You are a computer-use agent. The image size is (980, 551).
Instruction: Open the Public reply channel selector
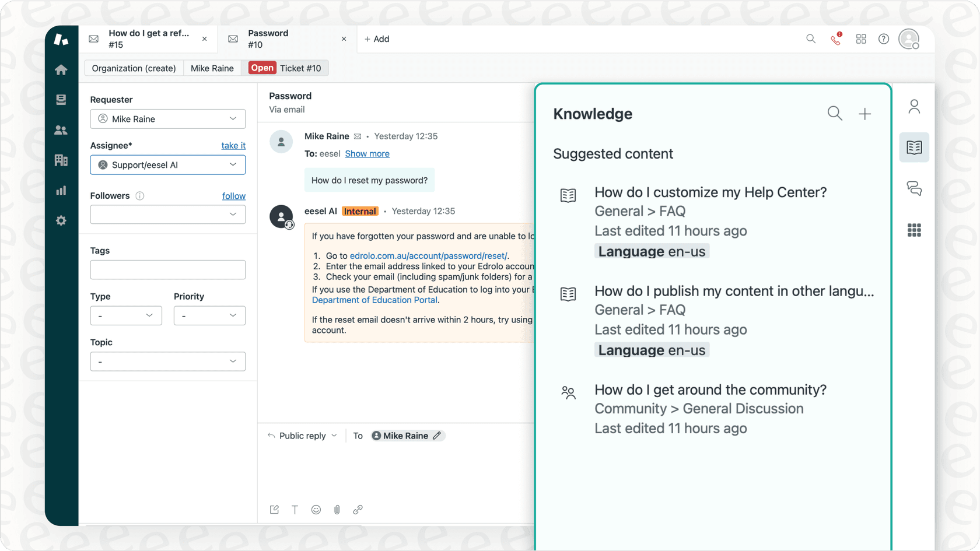click(302, 436)
